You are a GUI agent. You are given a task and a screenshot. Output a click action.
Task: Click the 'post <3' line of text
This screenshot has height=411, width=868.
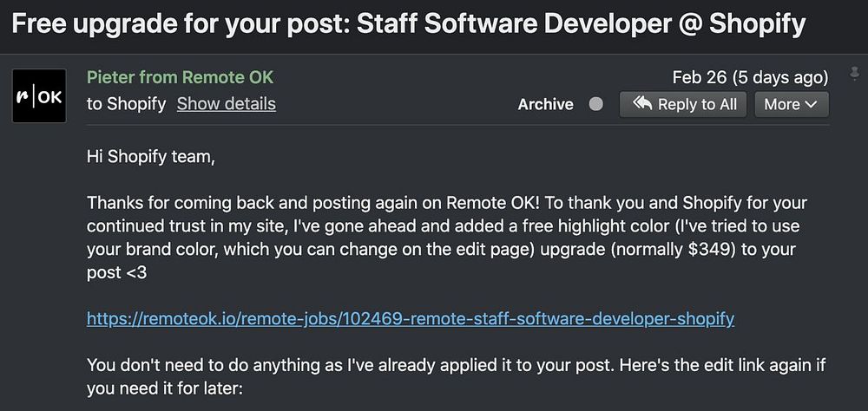(116, 271)
